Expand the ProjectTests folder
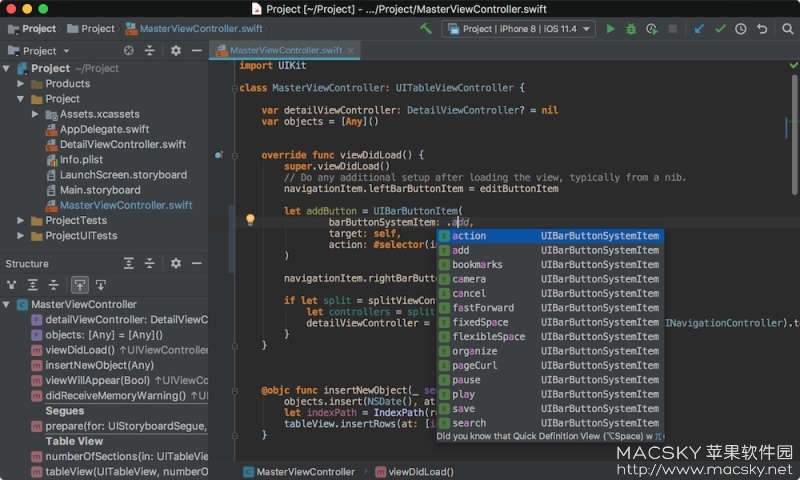Screen dimensions: 800x480 20,220
